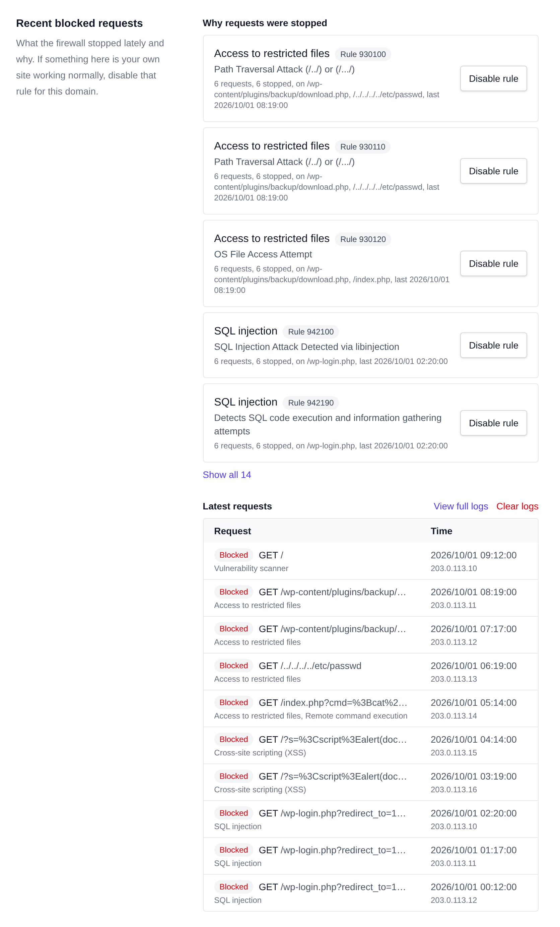The width and height of the screenshot is (560, 927).
Task: Open the blocked backup plugin request at 07:17:00
Action: point(370,635)
